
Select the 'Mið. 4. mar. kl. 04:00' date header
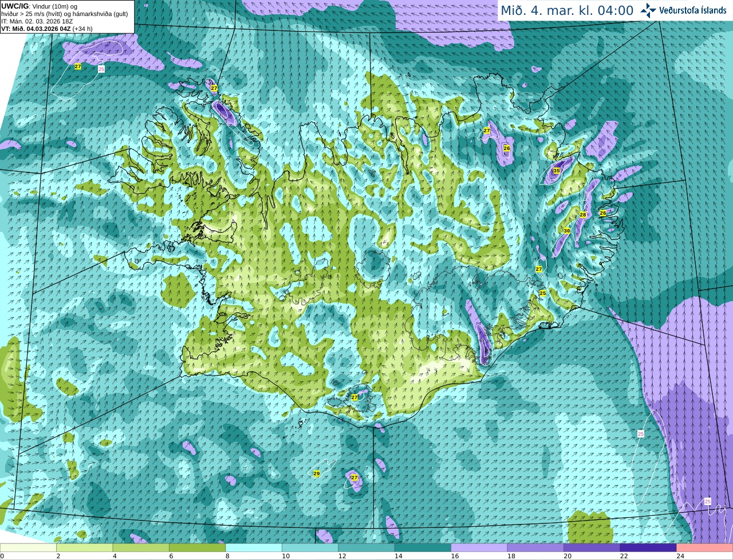point(567,10)
